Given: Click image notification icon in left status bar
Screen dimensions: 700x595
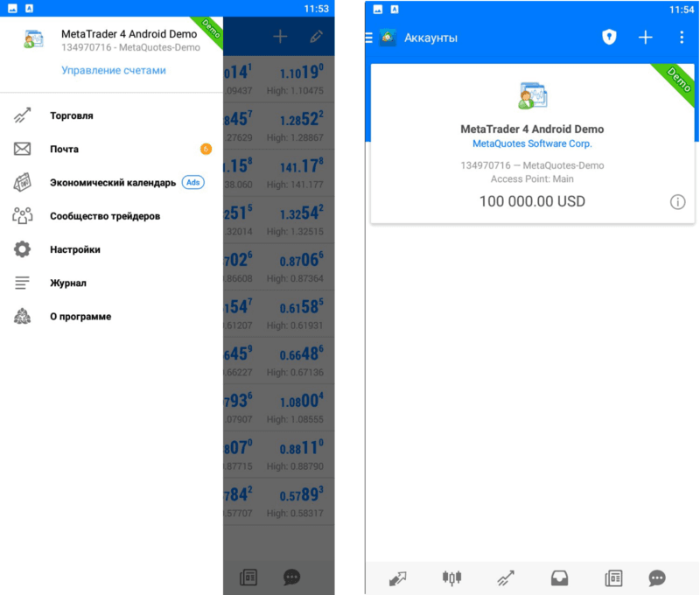Looking at the screenshot, I should 12,9.
